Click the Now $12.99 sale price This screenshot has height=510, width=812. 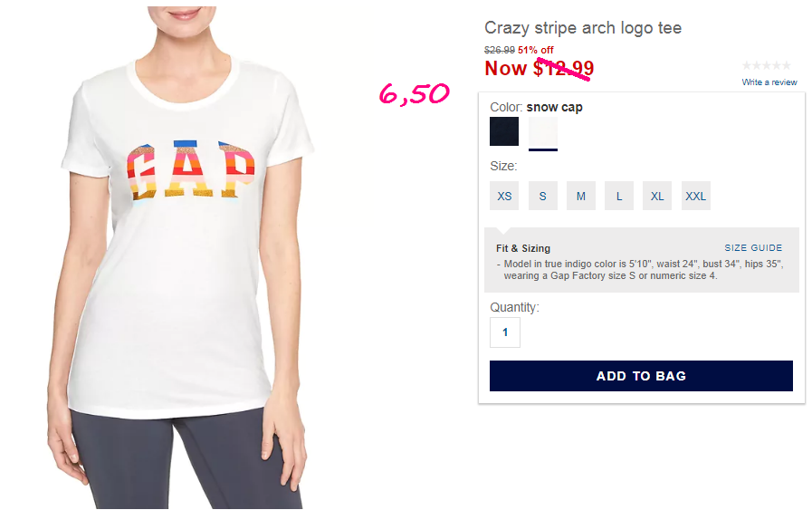tap(540, 68)
